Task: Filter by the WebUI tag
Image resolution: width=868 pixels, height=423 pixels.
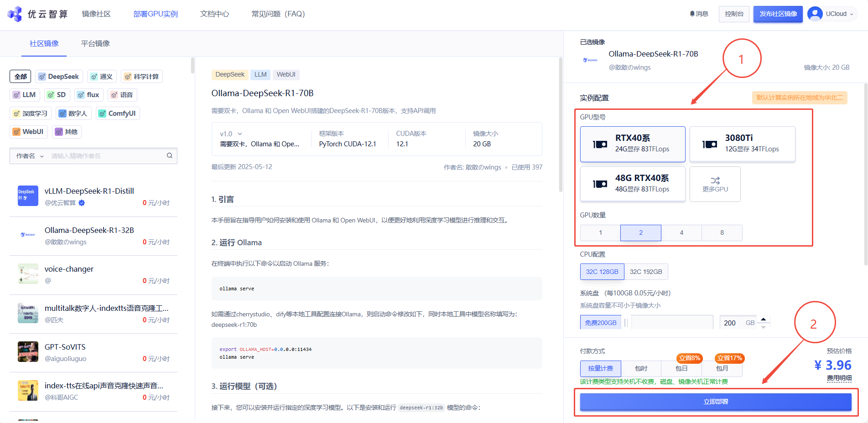Action: point(29,132)
